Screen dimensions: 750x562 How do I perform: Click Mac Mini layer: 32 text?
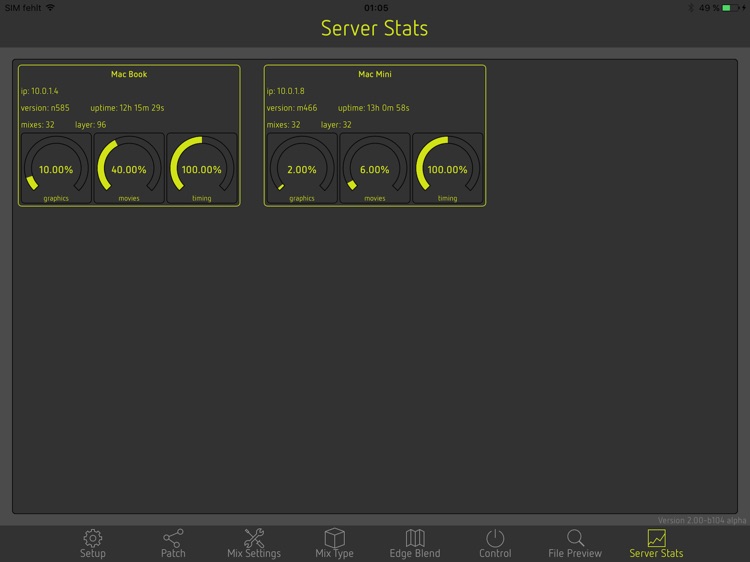(x=336, y=125)
